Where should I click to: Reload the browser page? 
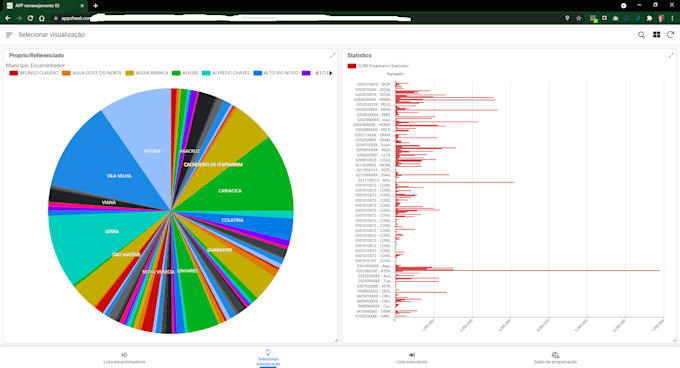click(30, 18)
